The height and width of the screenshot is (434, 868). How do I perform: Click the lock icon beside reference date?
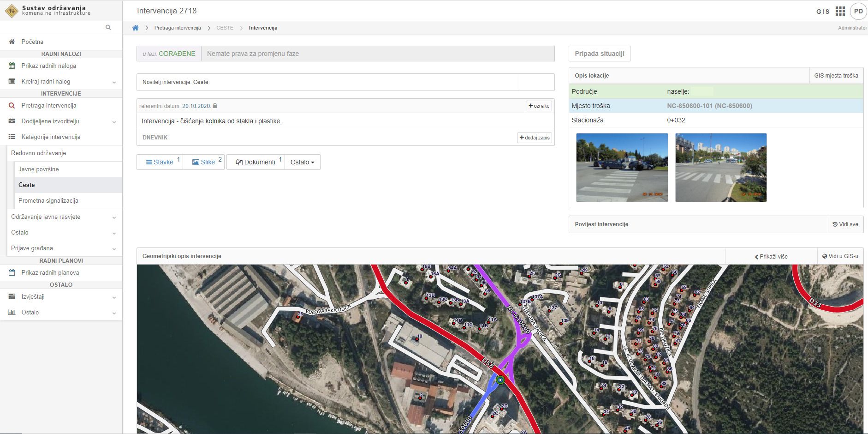[x=215, y=106]
